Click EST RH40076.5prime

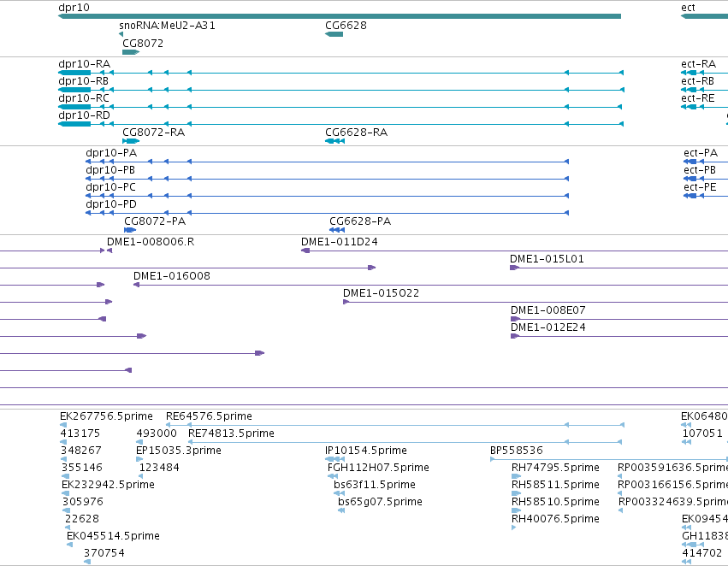coord(514,528)
